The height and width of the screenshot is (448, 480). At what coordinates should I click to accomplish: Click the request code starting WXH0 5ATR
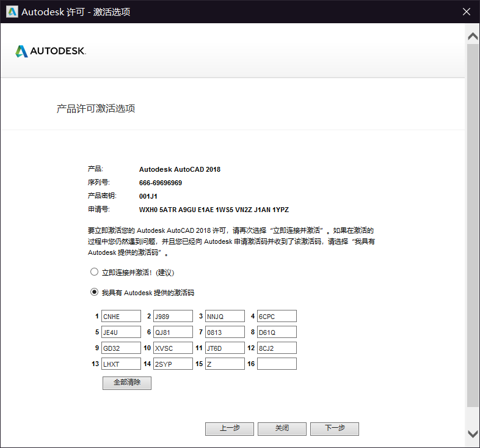(x=214, y=210)
